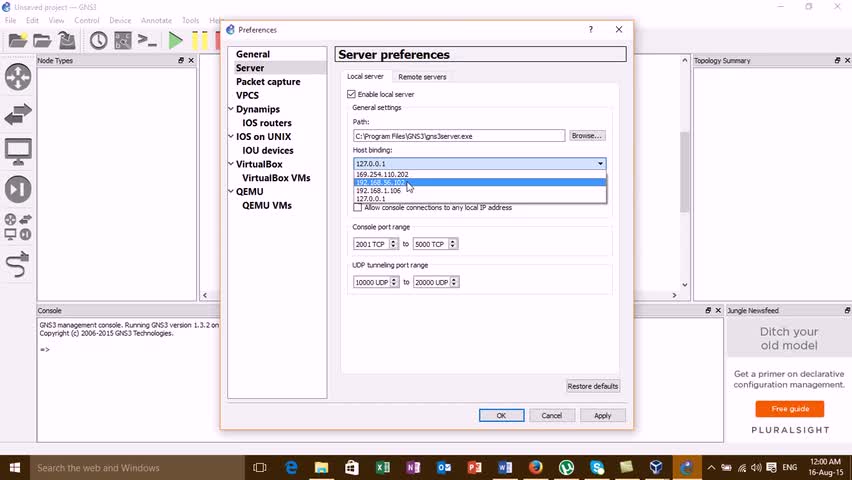The height and width of the screenshot is (480, 852).
Task: Open VirtualBox from taskbar
Action: [656, 467]
